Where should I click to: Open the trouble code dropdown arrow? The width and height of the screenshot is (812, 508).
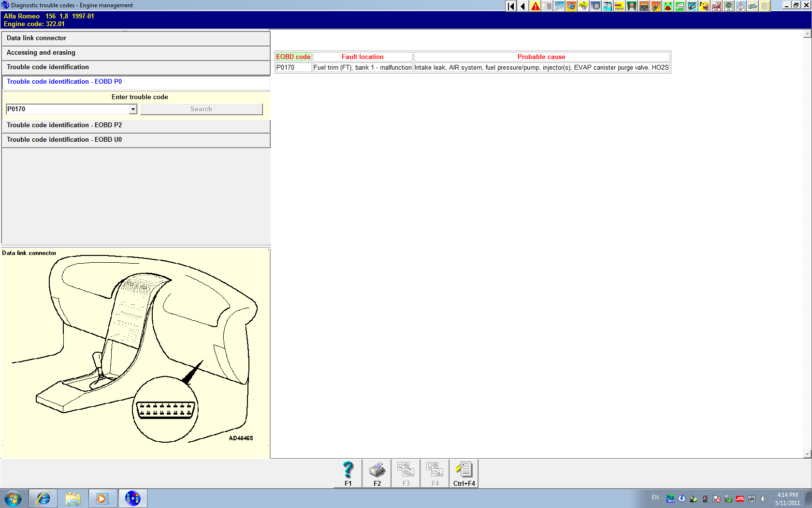pyautogui.click(x=133, y=109)
